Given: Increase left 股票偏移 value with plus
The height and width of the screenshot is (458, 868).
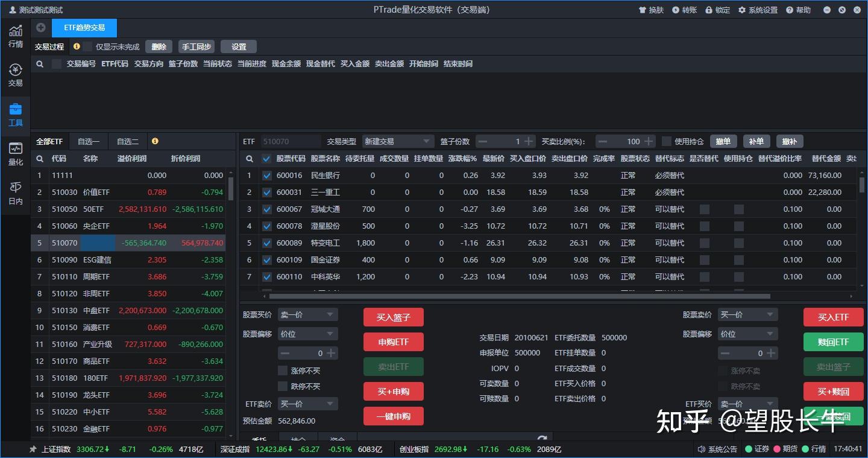Looking at the screenshot, I should point(331,353).
